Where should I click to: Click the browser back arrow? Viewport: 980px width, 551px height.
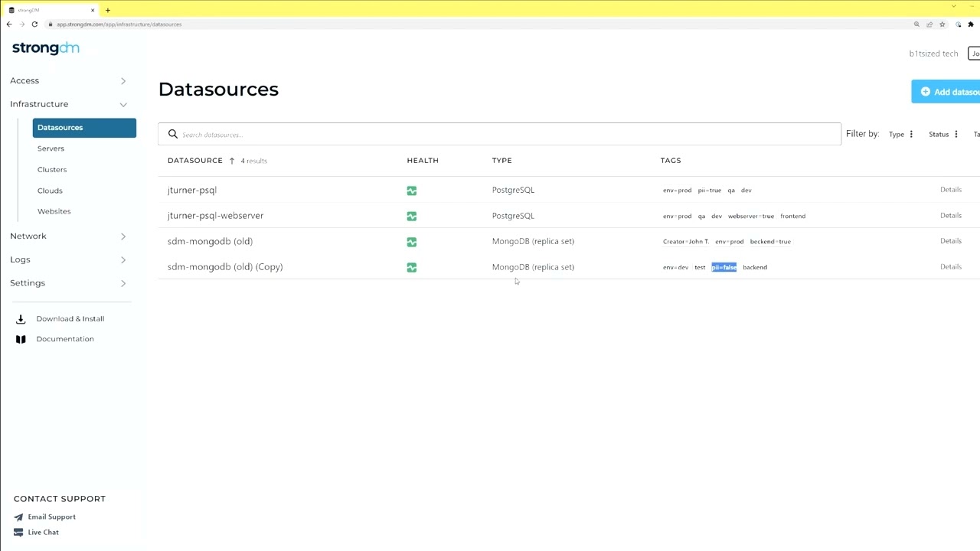pyautogui.click(x=9, y=24)
